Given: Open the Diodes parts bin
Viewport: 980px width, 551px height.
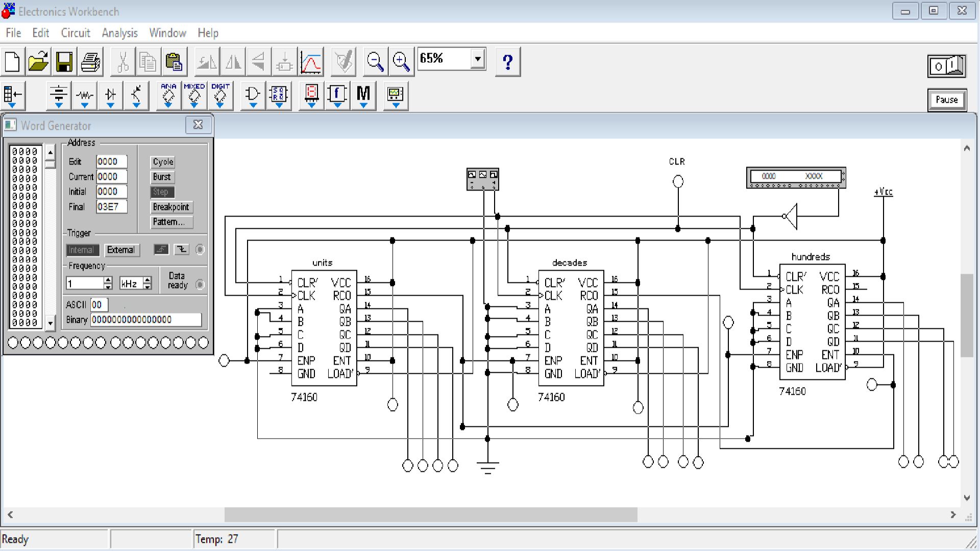Looking at the screenshot, I should pos(110,95).
